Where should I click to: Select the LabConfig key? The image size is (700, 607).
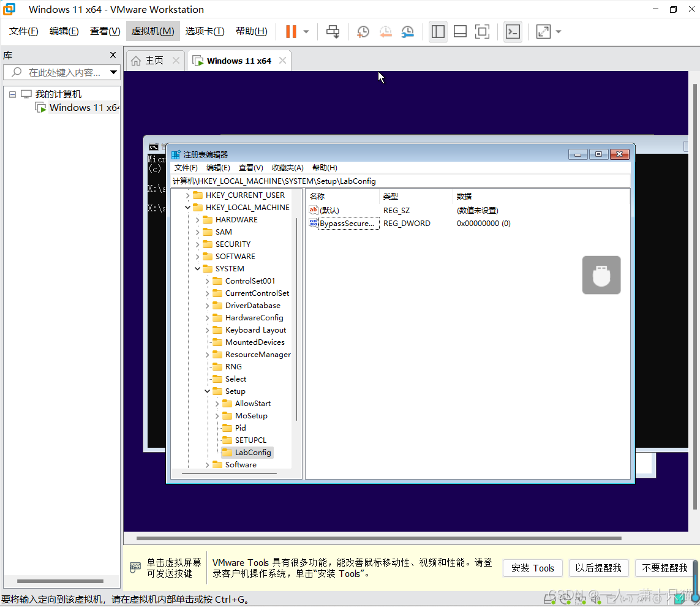(253, 453)
